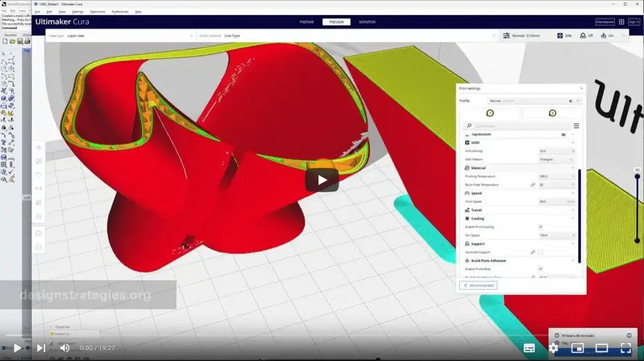The image size is (644, 361).
Task: Click the adhesion On indicator icon
Action: click(x=603, y=36)
